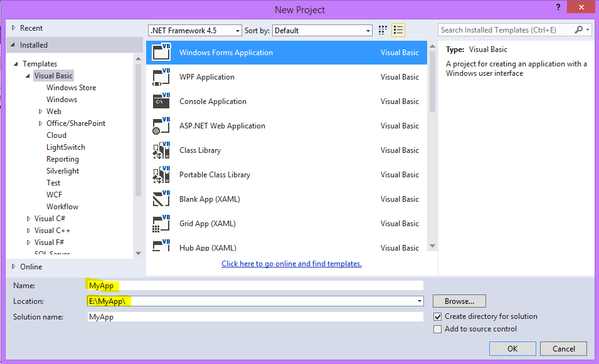Expand the Visual C++ node arrow
The height and width of the screenshot is (364, 599).
pyautogui.click(x=28, y=231)
